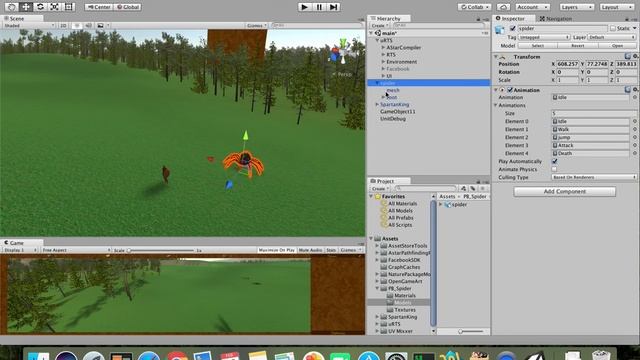Image resolution: width=640 pixels, height=360 pixels.
Task: Open Animation component help icon
Action: pyautogui.click(x=627, y=89)
